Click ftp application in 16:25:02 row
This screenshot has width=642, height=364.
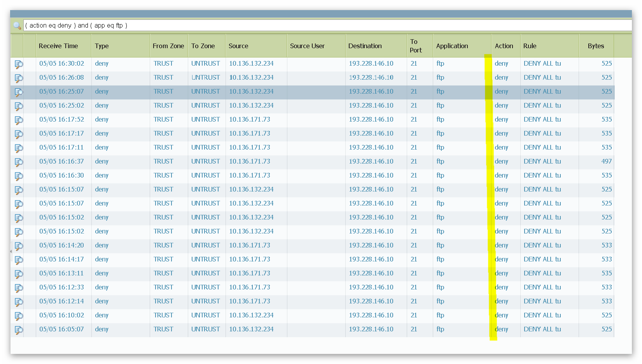pos(440,105)
